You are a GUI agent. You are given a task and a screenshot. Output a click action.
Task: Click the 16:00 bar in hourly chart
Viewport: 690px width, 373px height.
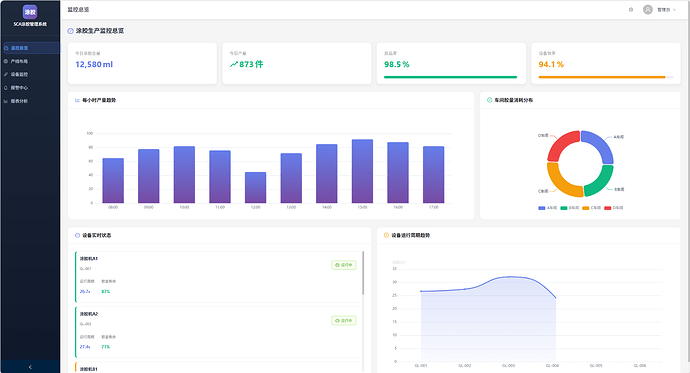pyautogui.click(x=398, y=172)
